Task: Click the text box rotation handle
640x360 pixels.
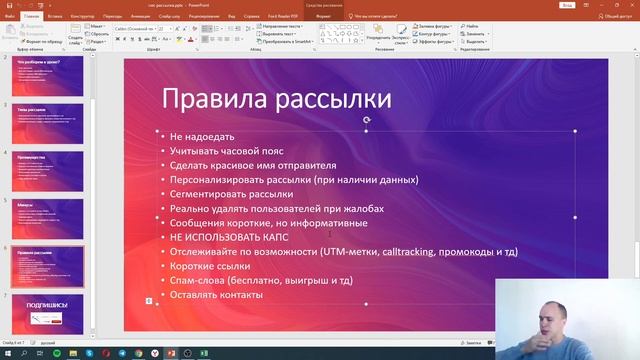Action: pos(367,120)
